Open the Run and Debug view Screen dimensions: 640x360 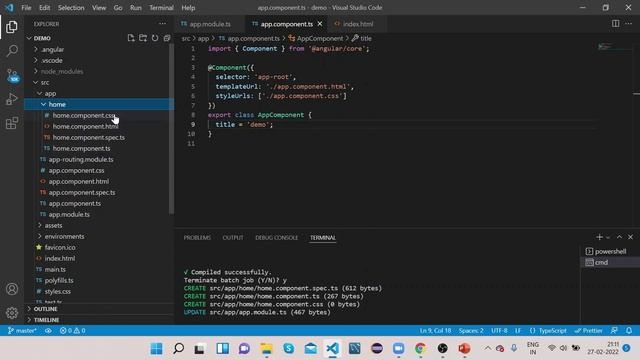(12, 99)
